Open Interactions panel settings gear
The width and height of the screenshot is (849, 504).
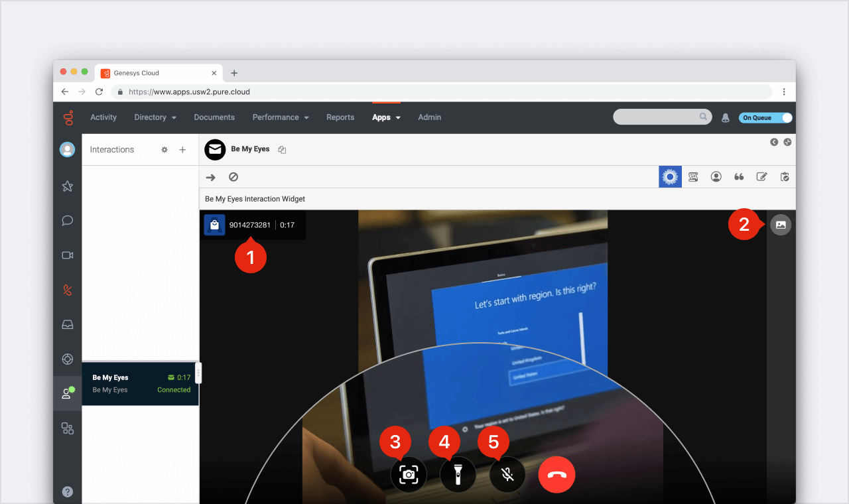[x=164, y=150]
